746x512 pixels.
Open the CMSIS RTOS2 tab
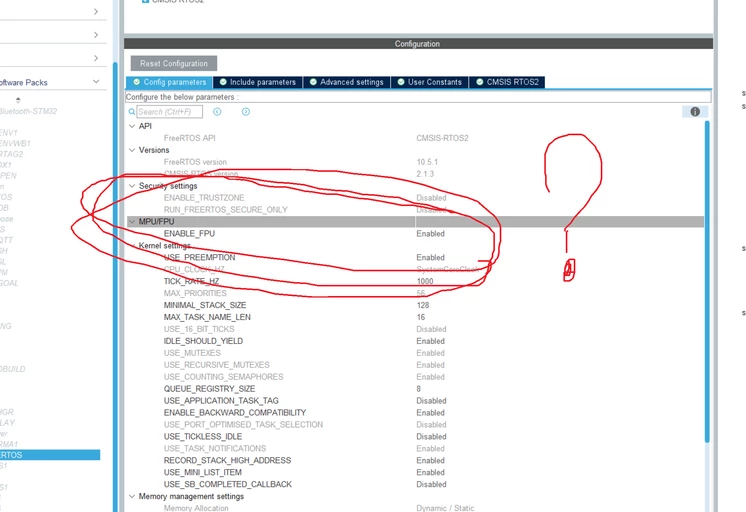click(x=507, y=82)
